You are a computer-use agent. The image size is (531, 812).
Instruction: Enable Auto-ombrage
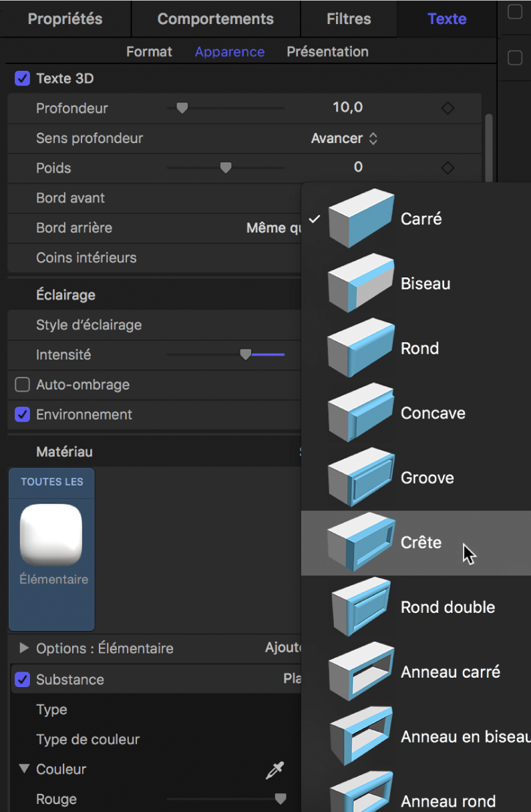pos(21,385)
